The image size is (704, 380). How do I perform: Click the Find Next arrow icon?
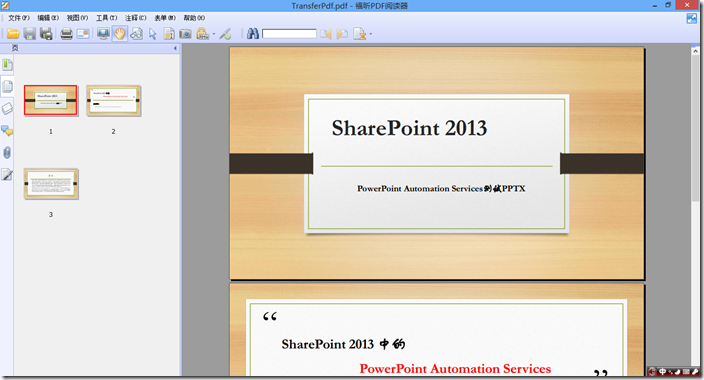[x=342, y=34]
